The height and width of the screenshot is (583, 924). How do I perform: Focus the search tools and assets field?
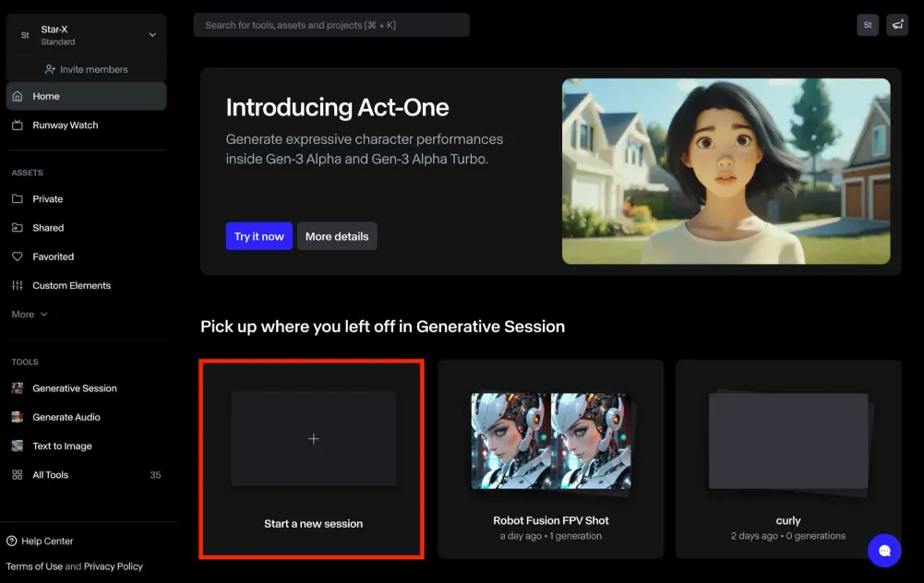coord(331,25)
